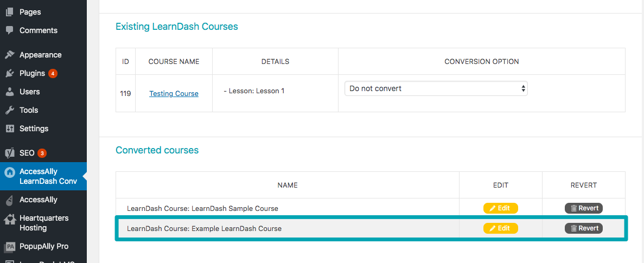Screen dimensions: 644x263
Task: Click the Pages icon in the sidebar
Action: pos(9,12)
